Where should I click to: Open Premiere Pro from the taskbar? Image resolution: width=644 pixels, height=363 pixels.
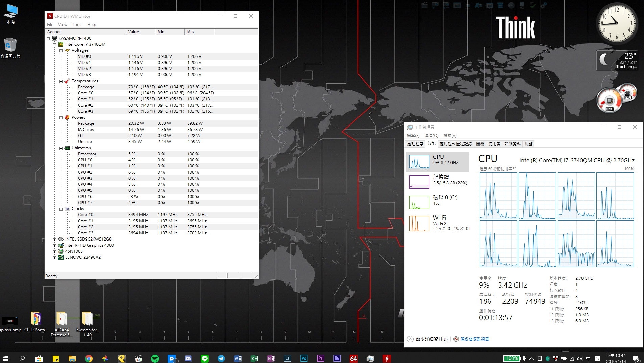point(321,358)
